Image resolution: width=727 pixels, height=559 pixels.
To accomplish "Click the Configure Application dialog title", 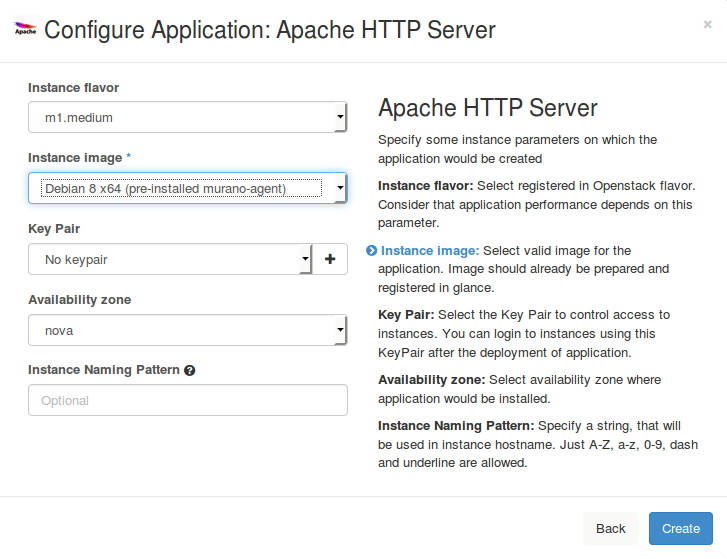I will tap(270, 30).
